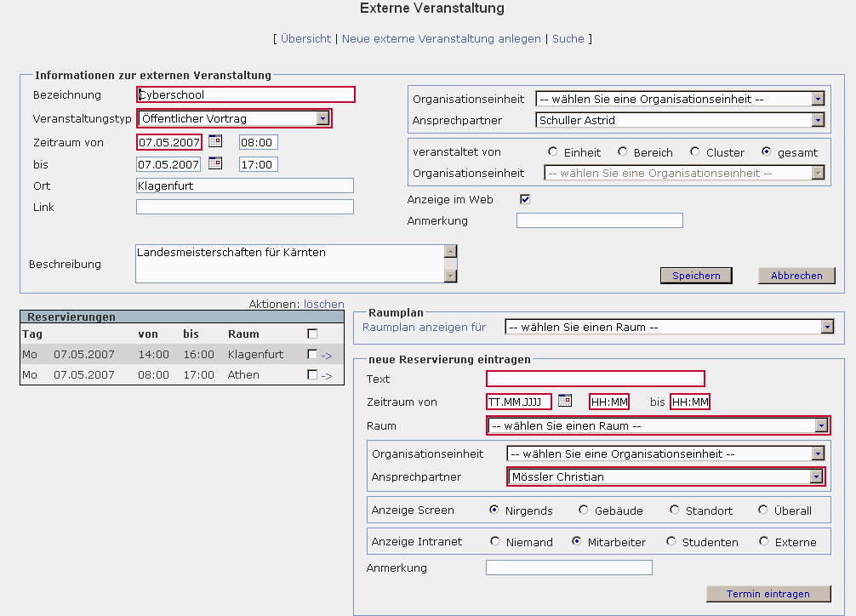Click 'Athen' room cell in reservations

[x=243, y=374]
